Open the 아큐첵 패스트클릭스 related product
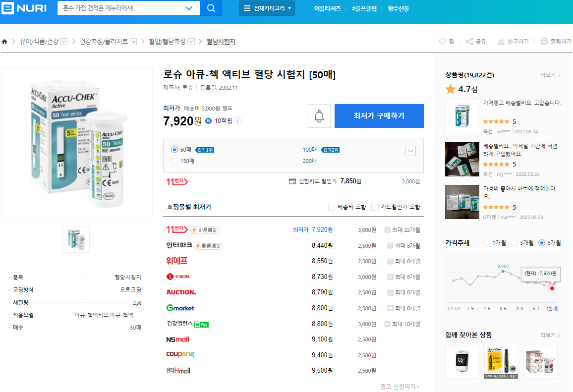 pos(501,361)
